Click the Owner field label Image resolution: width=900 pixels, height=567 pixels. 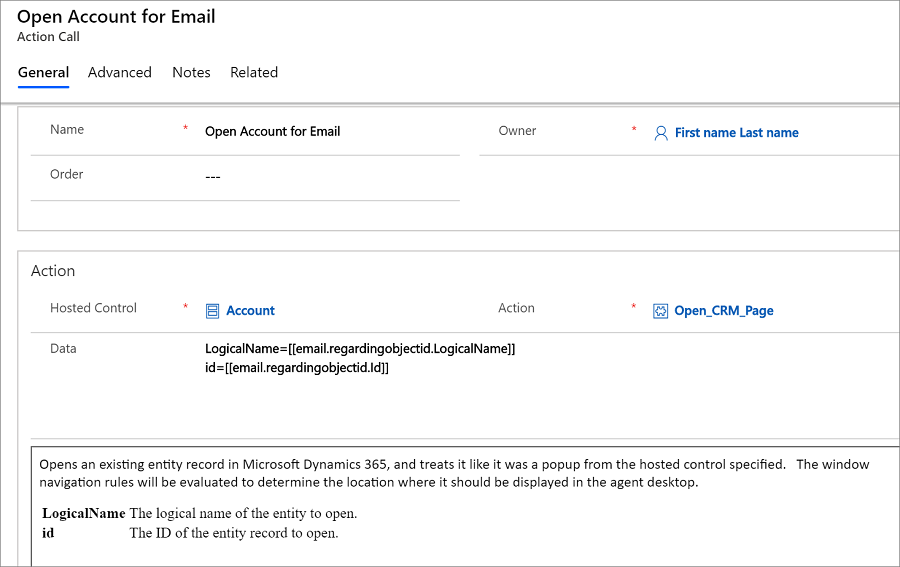click(x=517, y=131)
